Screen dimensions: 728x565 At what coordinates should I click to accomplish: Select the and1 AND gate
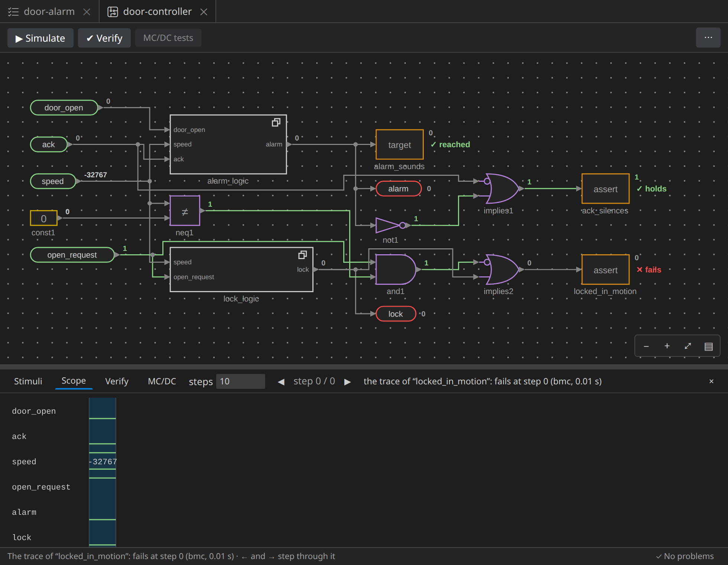click(396, 269)
